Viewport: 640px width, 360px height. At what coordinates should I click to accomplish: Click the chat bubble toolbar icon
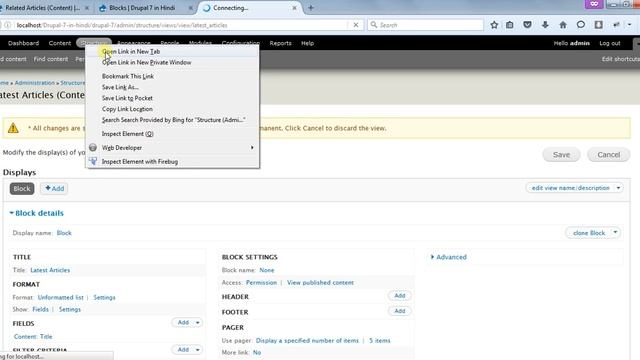[581, 25]
